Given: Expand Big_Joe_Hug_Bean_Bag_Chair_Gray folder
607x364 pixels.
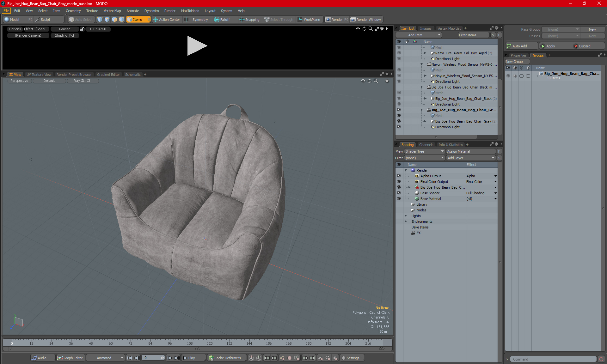Looking at the screenshot, I should pyautogui.click(x=425, y=121).
